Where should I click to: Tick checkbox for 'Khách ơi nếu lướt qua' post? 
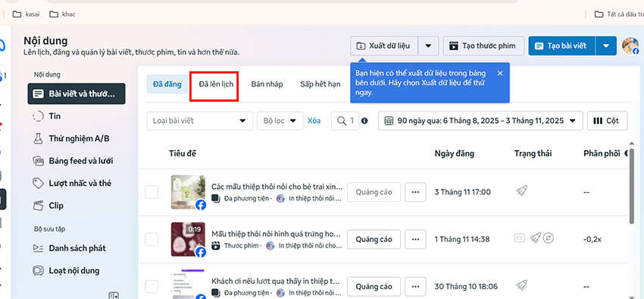[152, 287]
